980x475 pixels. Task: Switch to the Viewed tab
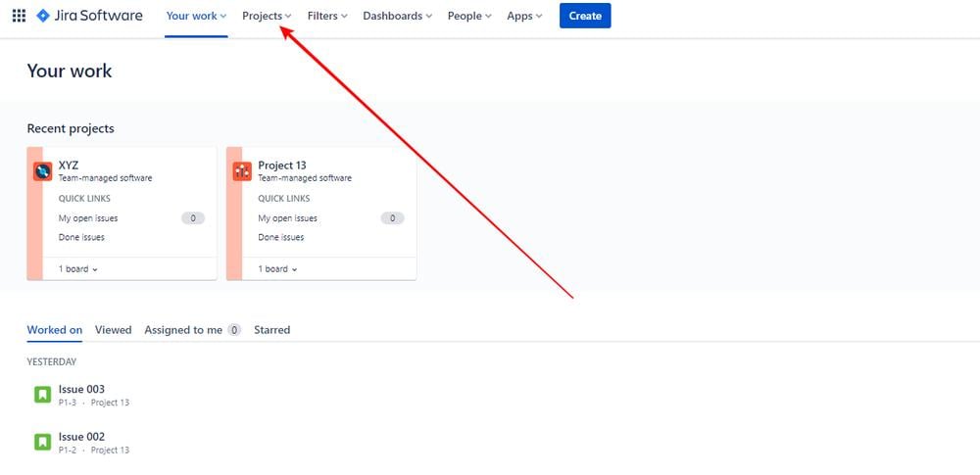(x=113, y=330)
